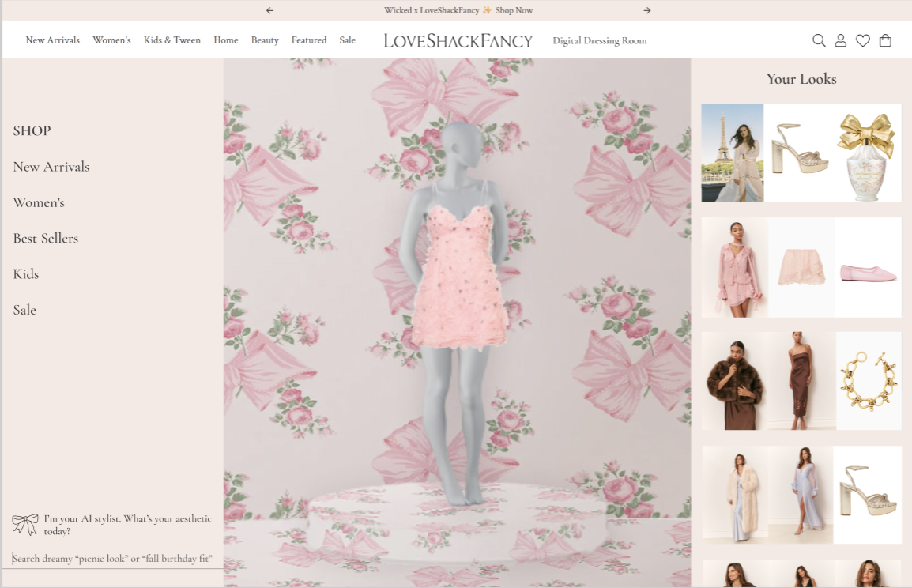Screen dimensions: 912x588
Task: Open New Arrivals in top navigation
Action: [x=52, y=40]
